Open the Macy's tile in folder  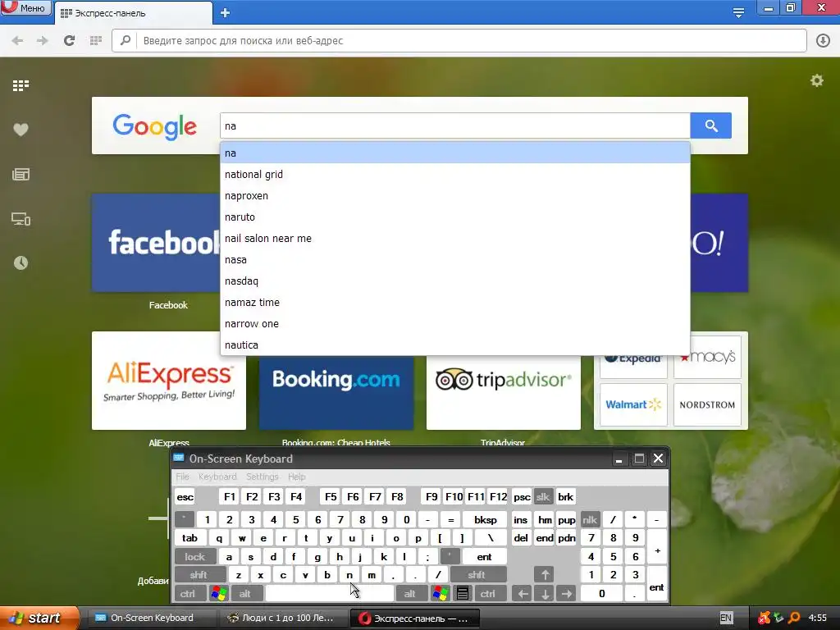(707, 358)
